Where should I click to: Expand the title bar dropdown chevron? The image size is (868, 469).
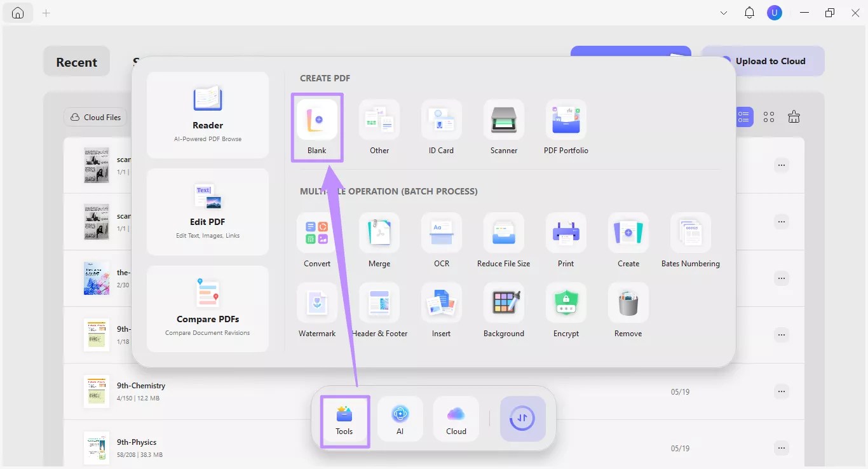[724, 13]
